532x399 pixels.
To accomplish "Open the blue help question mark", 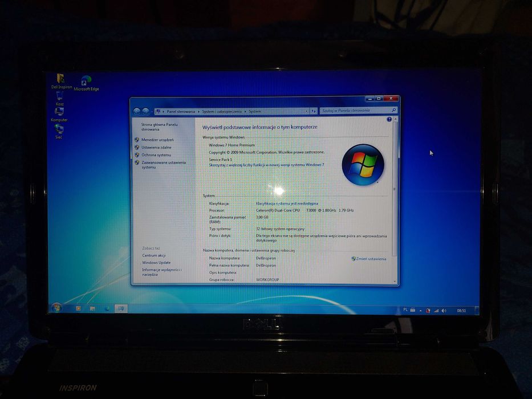I will coord(389,120).
